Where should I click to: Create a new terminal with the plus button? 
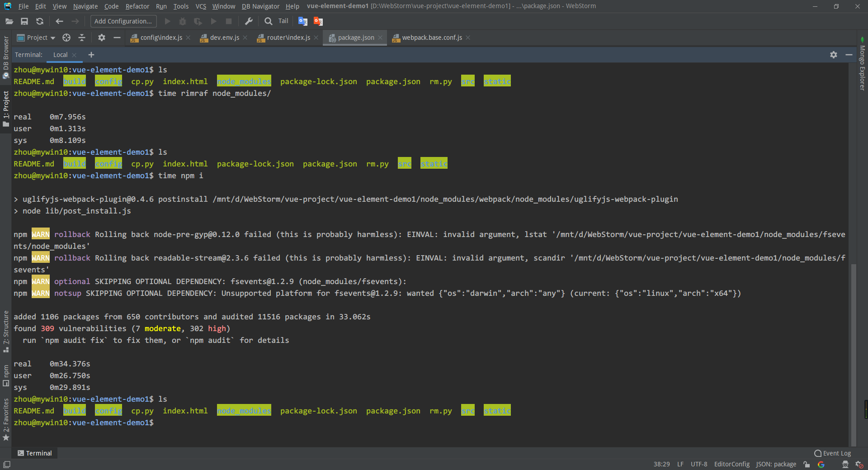(91, 55)
